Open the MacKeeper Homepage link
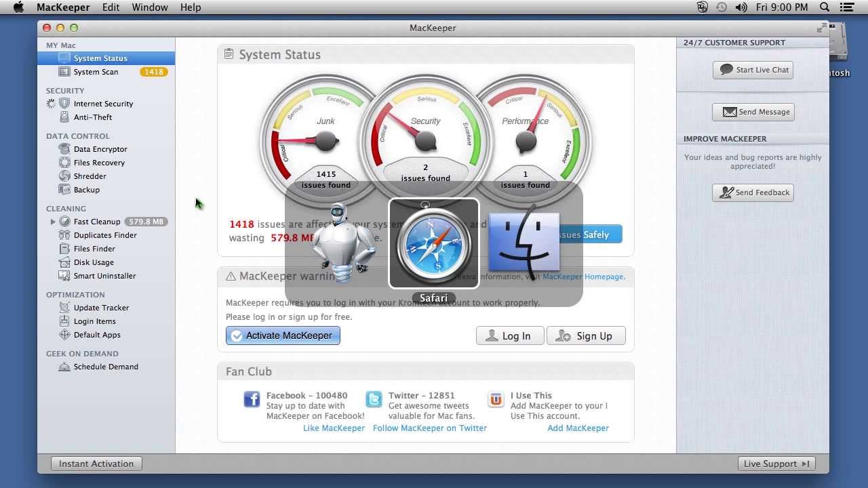This screenshot has width=868, height=488. click(x=583, y=277)
